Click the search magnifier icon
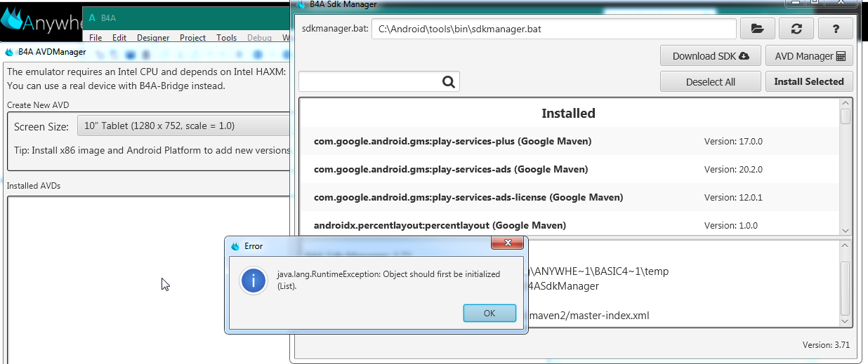 [x=449, y=82]
